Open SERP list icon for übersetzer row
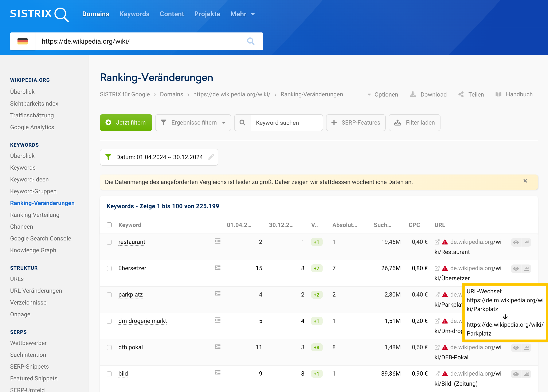Screen dimensions: 548x392 [x=218, y=267]
